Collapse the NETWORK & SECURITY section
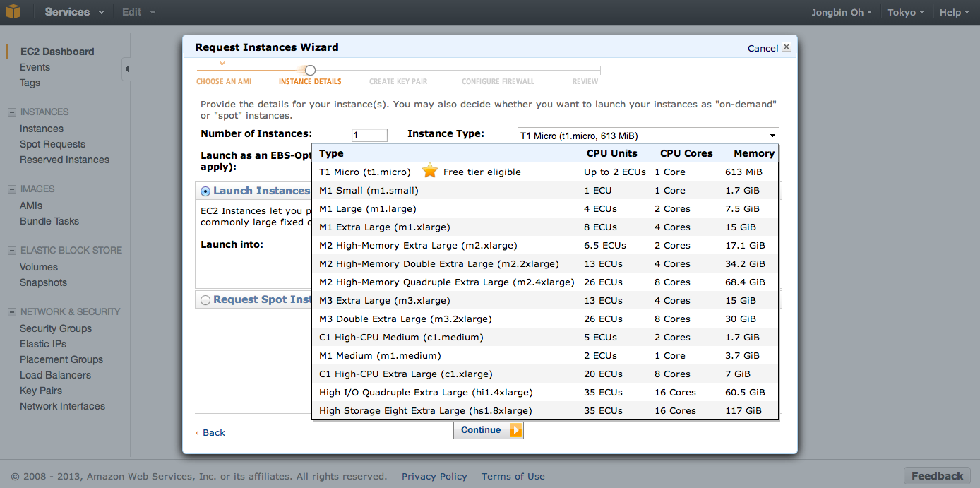This screenshot has height=488, width=980. click(x=11, y=312)
